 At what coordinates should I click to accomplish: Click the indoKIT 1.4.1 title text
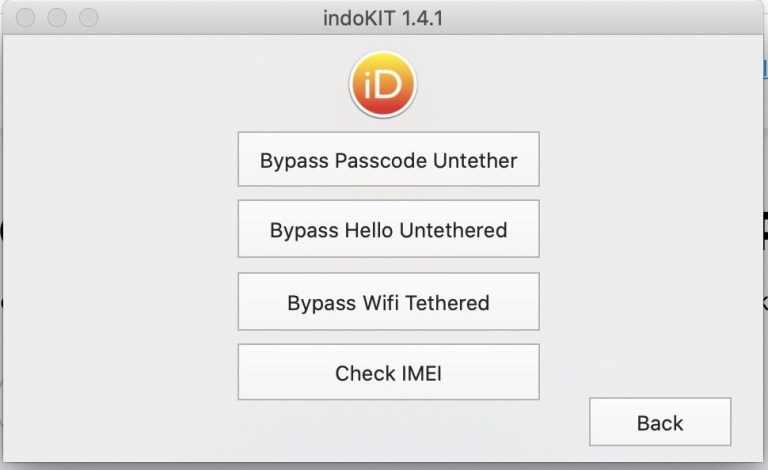[383, 19]
